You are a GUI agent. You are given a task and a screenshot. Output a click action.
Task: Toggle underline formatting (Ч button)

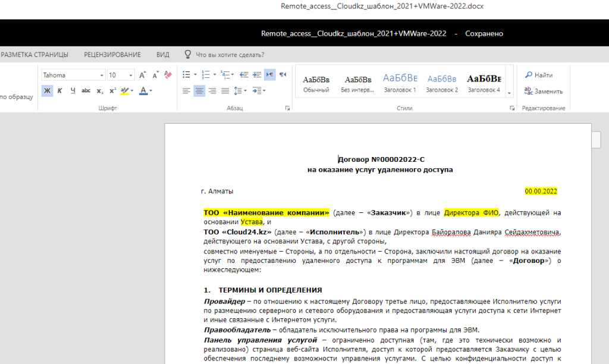coord(73,91)
